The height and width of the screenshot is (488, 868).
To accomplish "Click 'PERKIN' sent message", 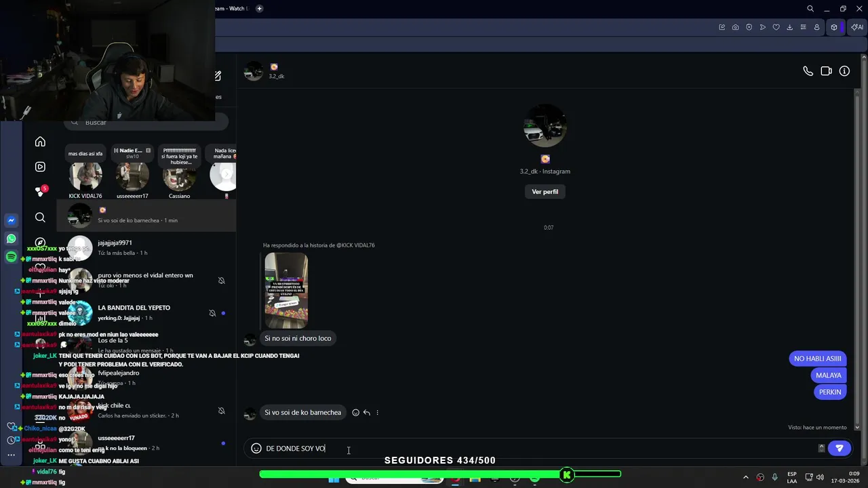I will [830, 392].
